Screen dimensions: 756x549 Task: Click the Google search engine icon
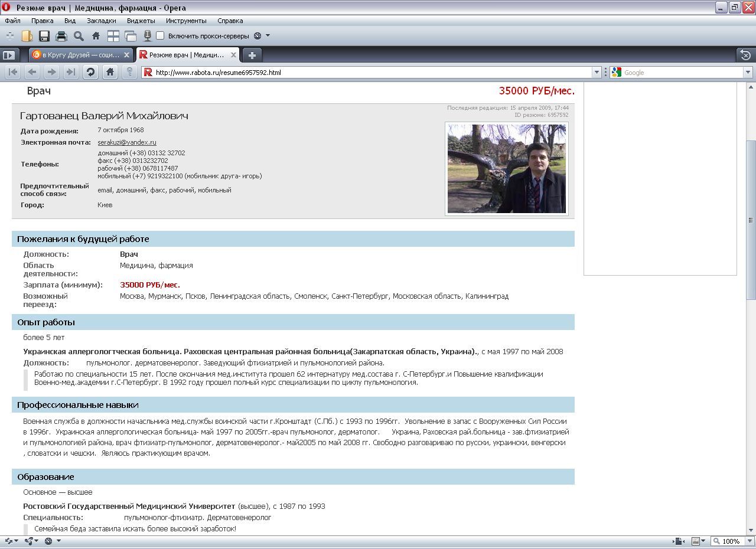[x=617, y=73]
